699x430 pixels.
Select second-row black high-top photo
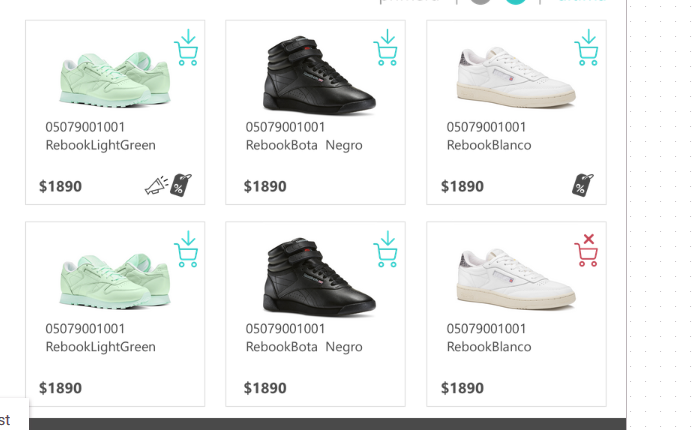318,277
